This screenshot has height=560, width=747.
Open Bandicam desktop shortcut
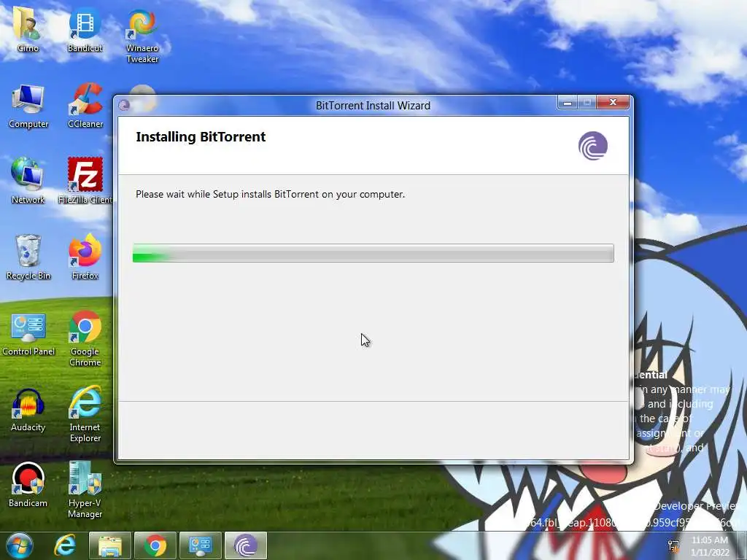[x=28, y=485]
